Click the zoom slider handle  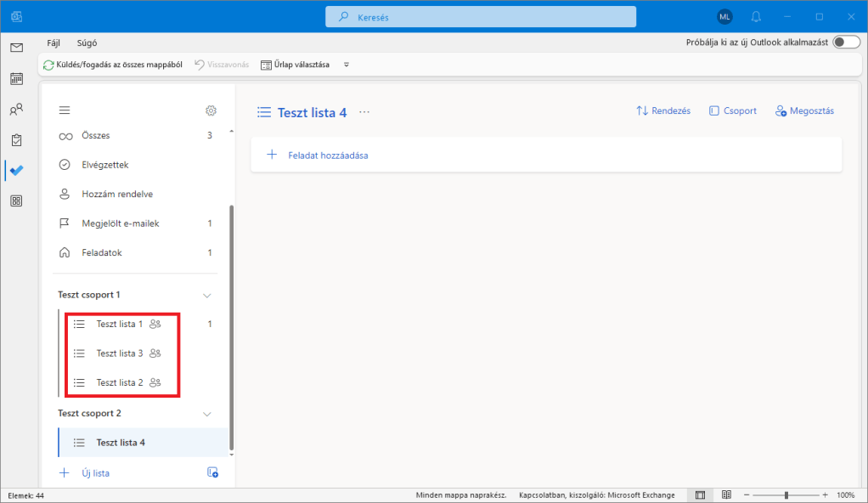pyautogui.click(x=786, y=495)
